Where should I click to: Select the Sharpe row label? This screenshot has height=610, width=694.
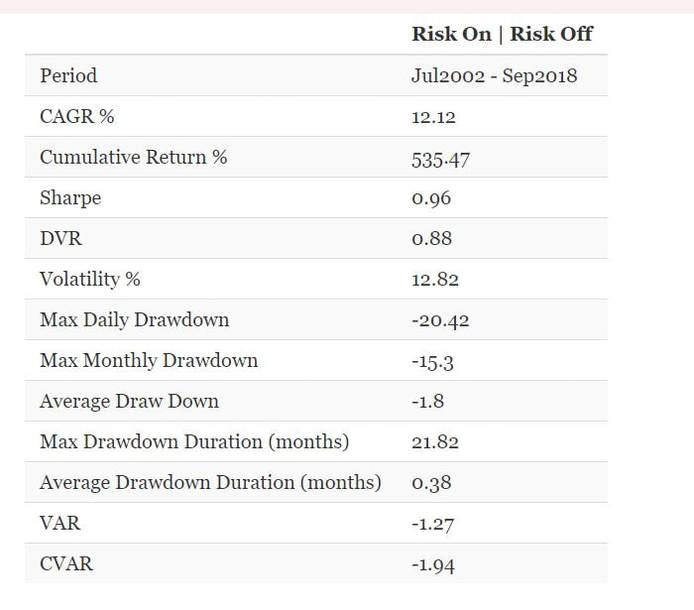(x=71, y=198)
